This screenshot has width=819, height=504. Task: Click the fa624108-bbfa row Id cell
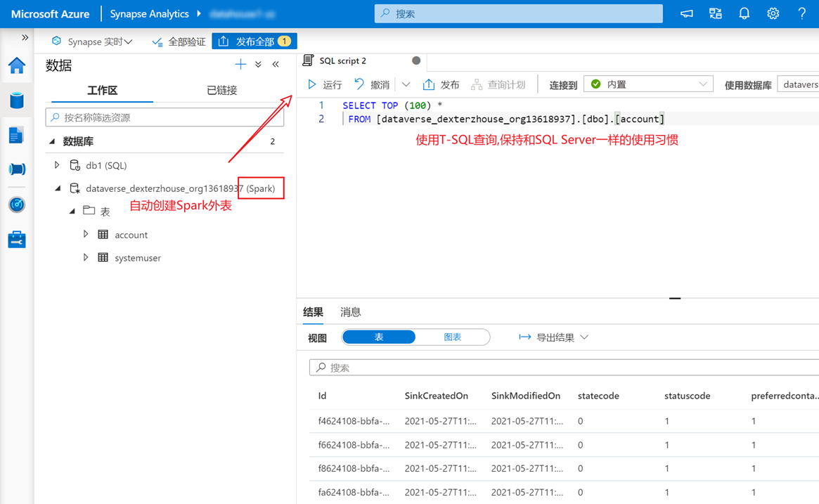pos(354,492)
